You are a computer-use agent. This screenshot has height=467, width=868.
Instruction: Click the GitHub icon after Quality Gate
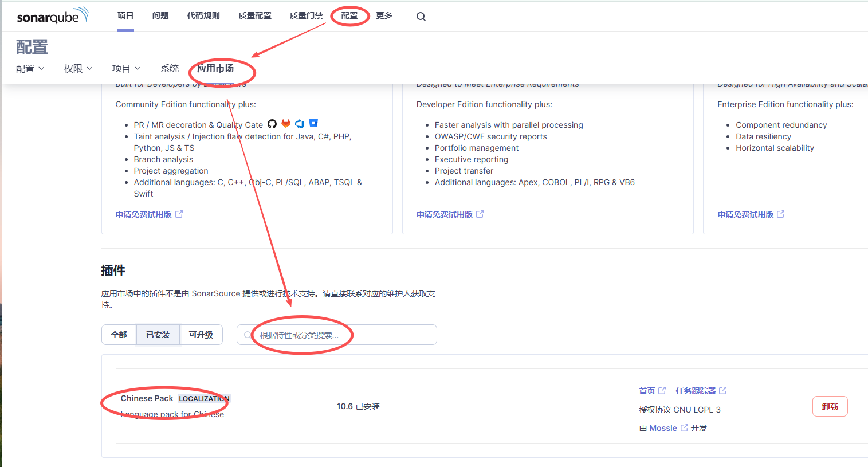coord(272,124)
